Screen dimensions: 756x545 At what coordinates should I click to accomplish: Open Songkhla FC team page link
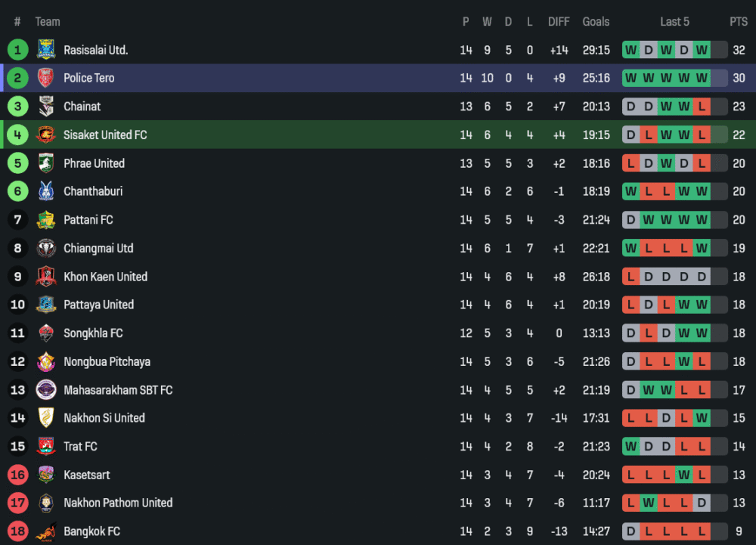coord(93,333)
